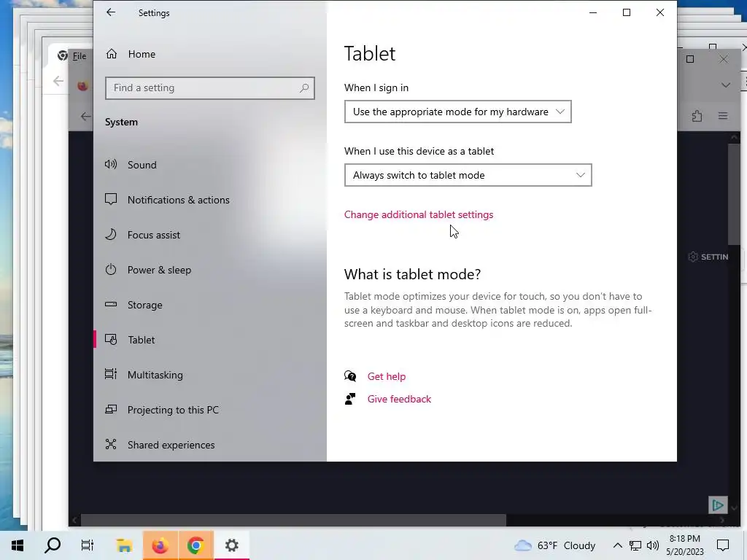Click the Focus assist moon icon

point(111,234)
